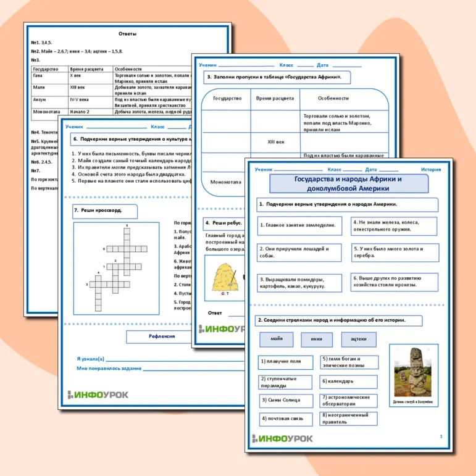Click the 'Ответ' label under the rebus
Screen dimensions: 476x476
[x=215, y=313]
